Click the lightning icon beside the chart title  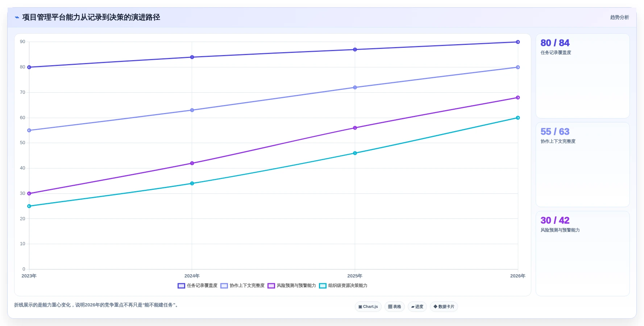[x=17, y=17]
